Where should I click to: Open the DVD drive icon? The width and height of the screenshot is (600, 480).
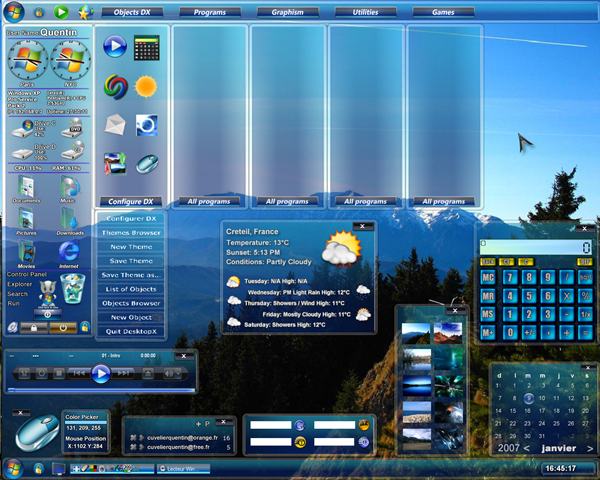(x=73, y=129)
